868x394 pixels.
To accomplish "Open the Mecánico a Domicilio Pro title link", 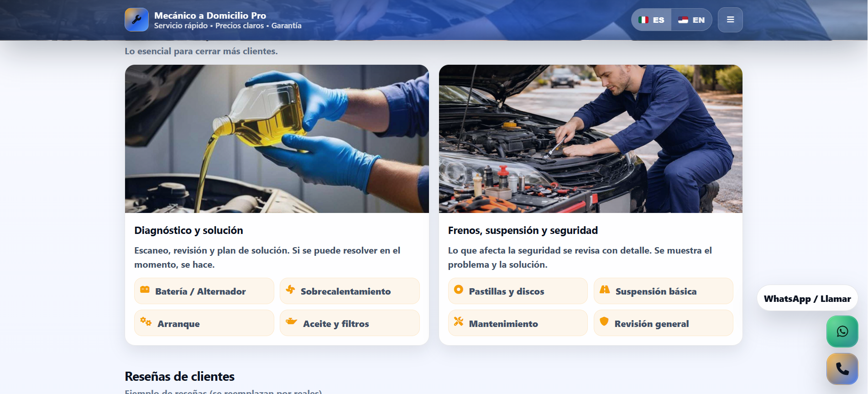I will point(210,16).
